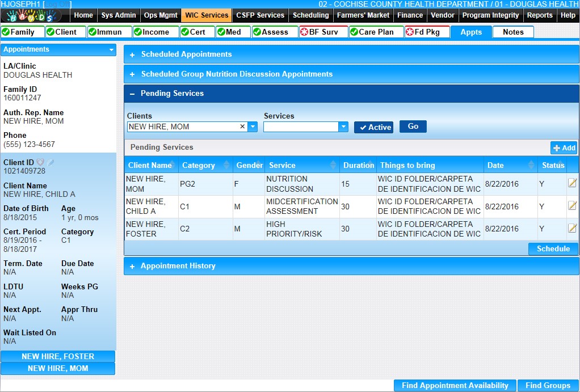Click the Add pending service button
This screenshot has width=580, height=392.
click(x=564, y=148)
